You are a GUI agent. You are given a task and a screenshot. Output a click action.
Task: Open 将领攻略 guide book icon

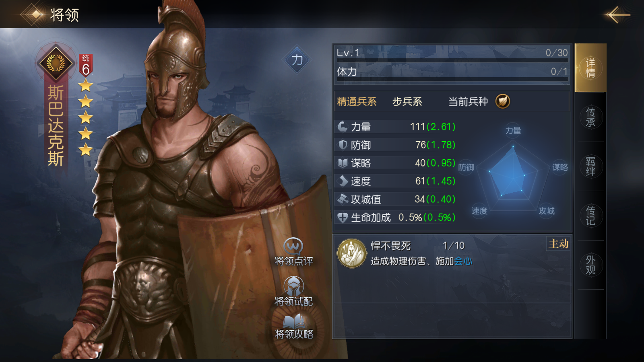[294, 322]
